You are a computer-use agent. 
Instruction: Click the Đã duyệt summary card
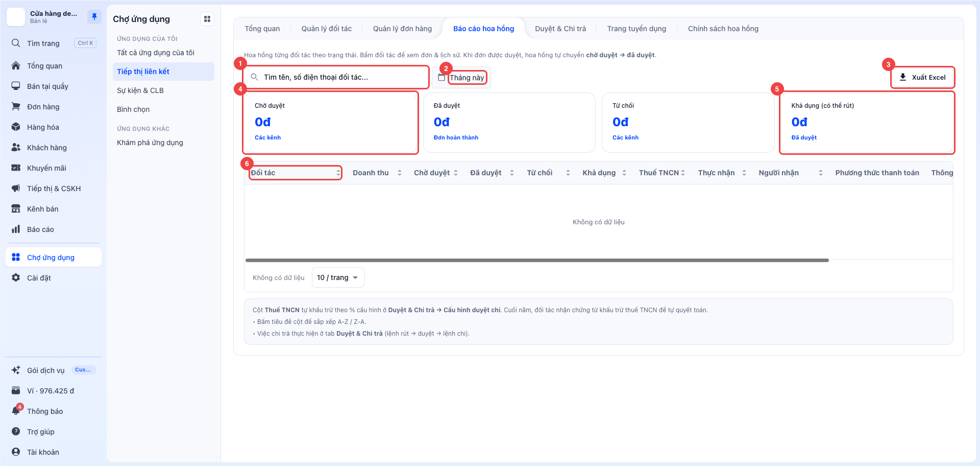pos(509,123)
